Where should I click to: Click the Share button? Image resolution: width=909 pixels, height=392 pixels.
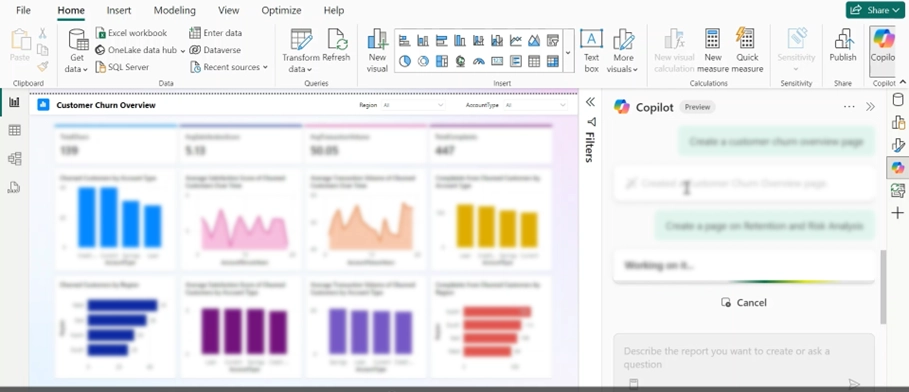click(x=875, y=10)
